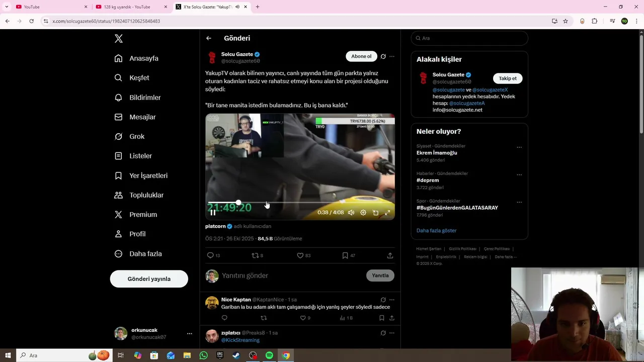644x362 pixels.
Task: Open Ekrem İmamoğlu trend options
Action: pyautogui.click(x=519, y=147)
